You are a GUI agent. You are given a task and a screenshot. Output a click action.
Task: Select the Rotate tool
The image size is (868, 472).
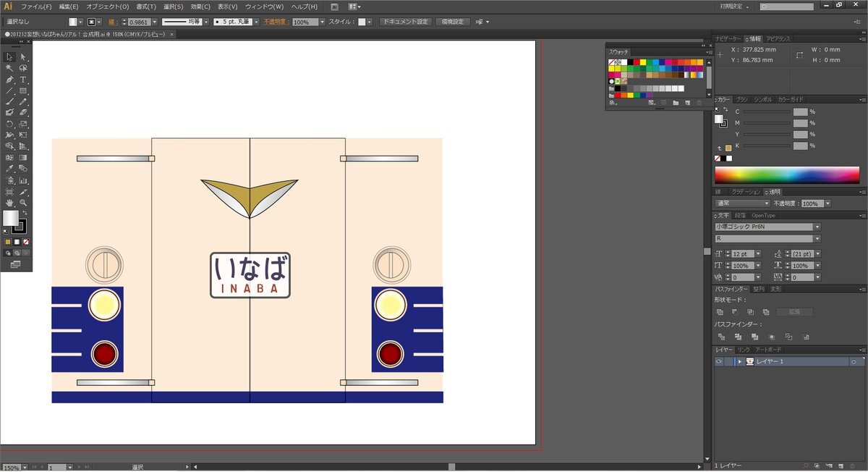(10, 124)
